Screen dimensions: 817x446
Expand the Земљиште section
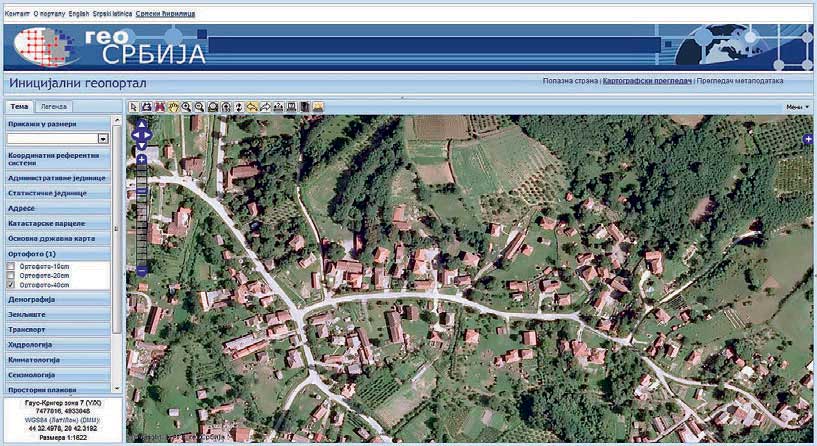click(x=58, y=315)
